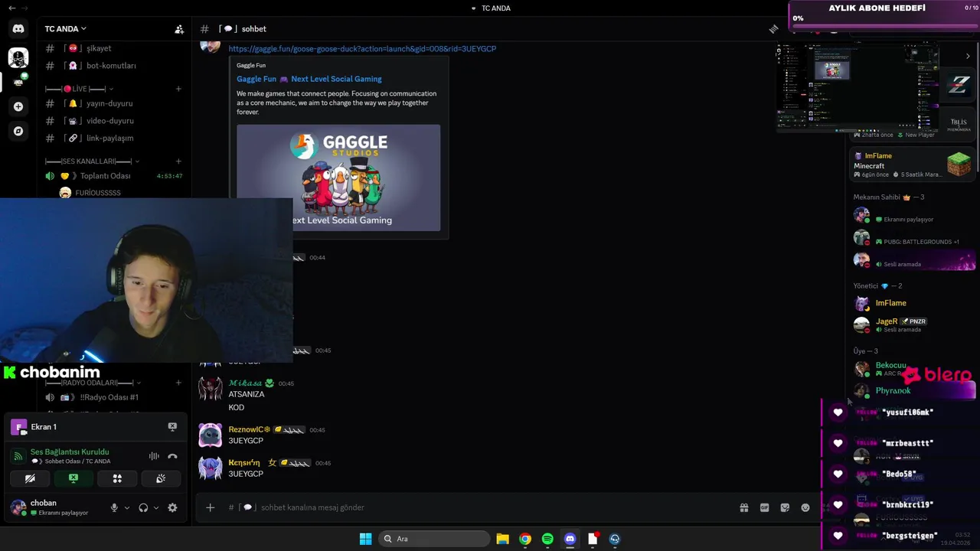The width and height of the screenshot is (980, 551).
Task: Open Spotify from taskbar
Action: point(547,539)
